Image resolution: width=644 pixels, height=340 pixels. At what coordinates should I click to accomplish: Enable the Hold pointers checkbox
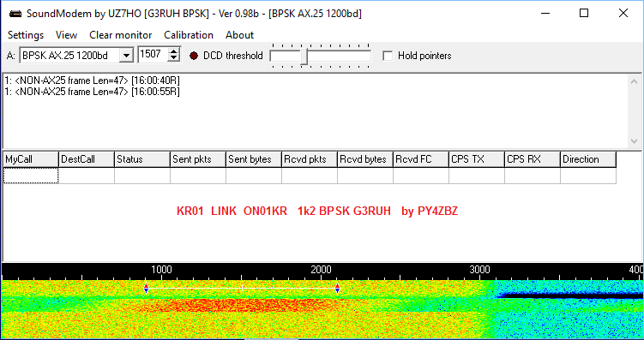click(388, 56)
